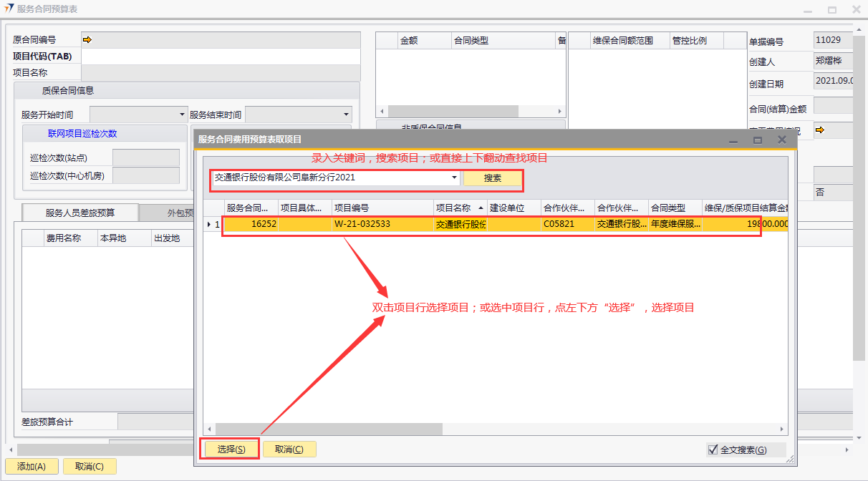
Task: Click the orange arrow icon in right panel
Action: 820,130
